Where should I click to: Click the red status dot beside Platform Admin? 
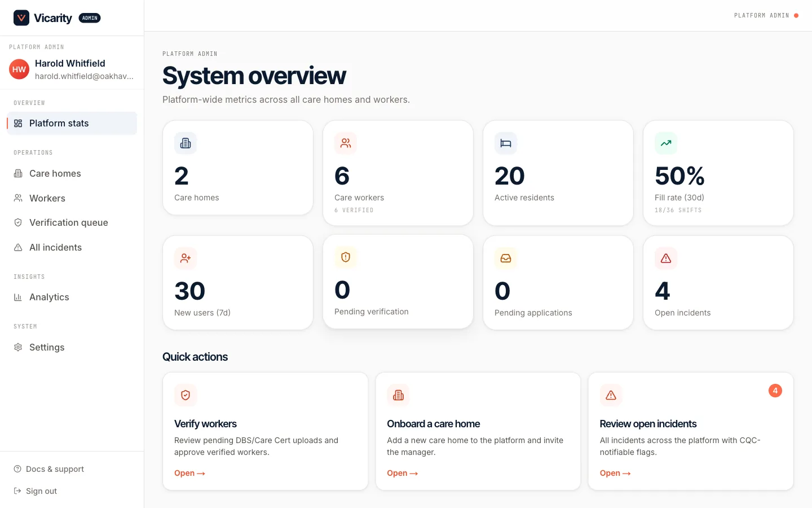(796, 16)
